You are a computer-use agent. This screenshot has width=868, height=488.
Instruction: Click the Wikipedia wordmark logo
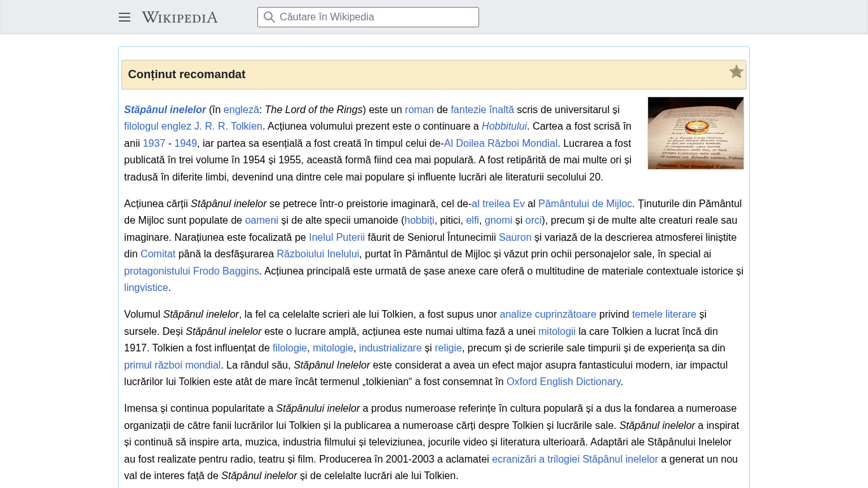click(x=180, y=17)
